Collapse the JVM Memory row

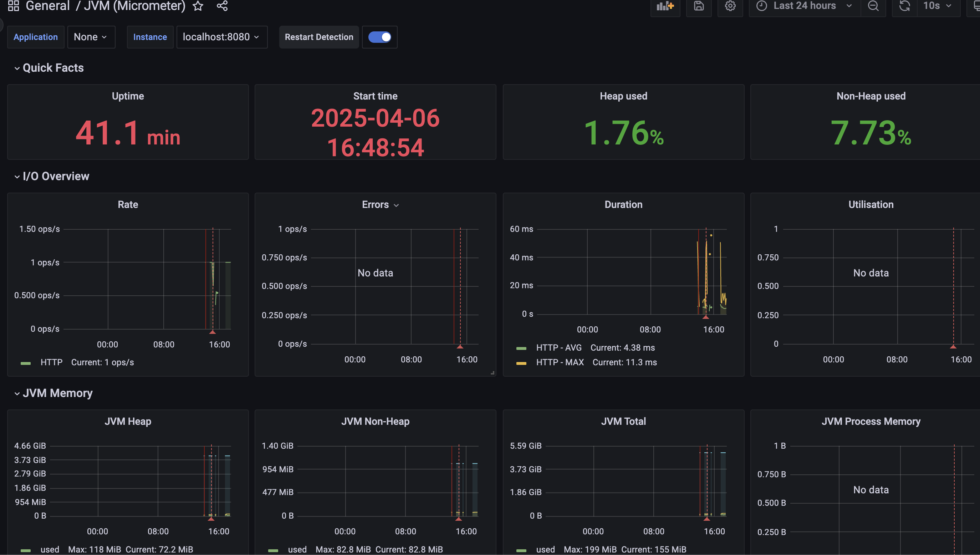point(57,393)
